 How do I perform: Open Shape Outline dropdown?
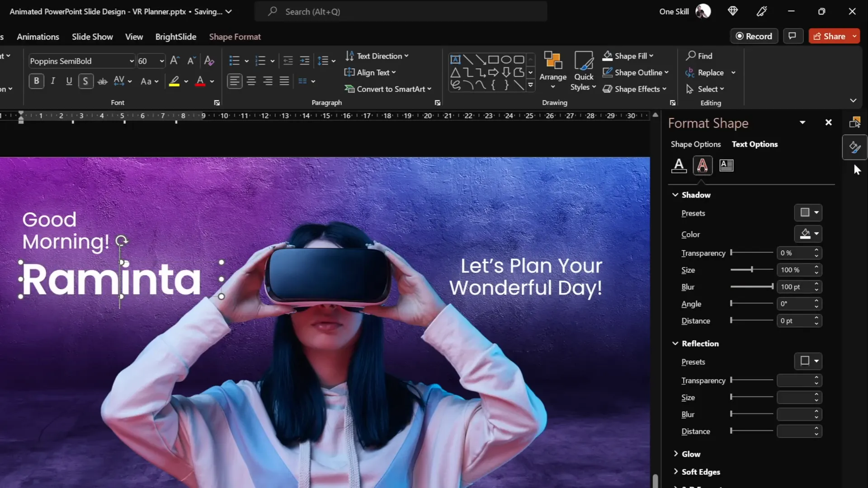click(635, 72)
